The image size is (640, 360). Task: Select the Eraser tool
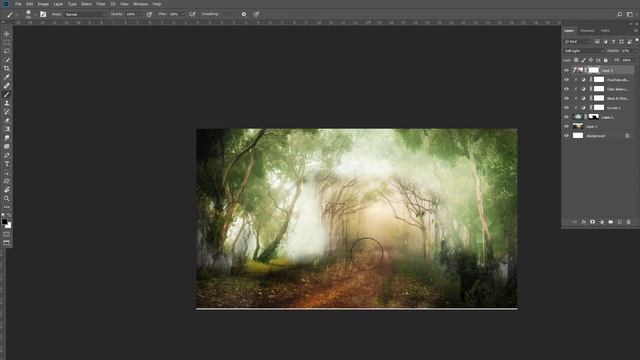point(7,120)
